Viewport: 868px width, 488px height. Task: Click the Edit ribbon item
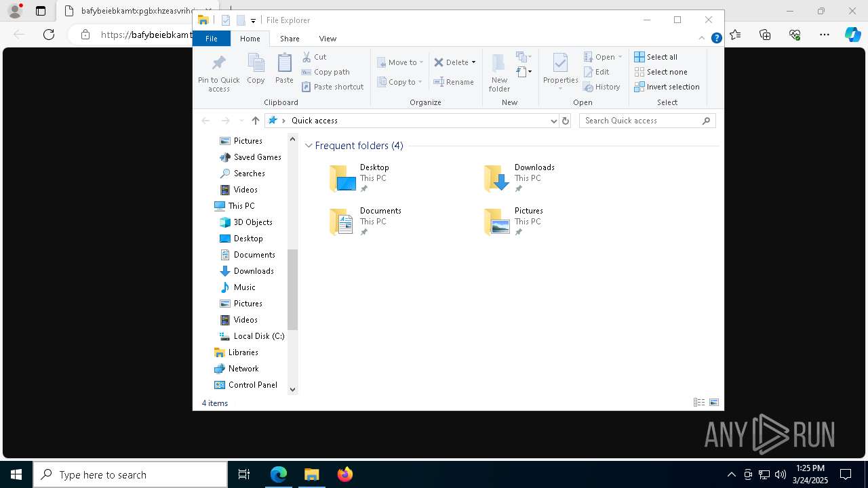pos(597,72)
